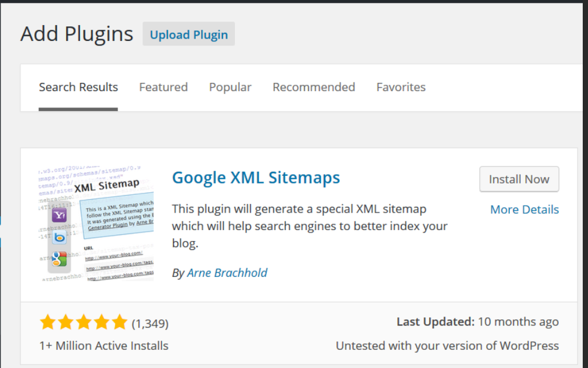Switch to the Search Results tab
Screen dimensions: 588x368
click(78, 87)
